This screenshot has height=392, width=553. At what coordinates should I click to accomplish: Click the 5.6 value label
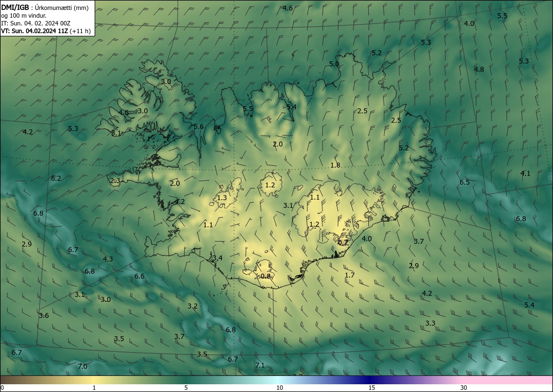click(x=199, y=126)
